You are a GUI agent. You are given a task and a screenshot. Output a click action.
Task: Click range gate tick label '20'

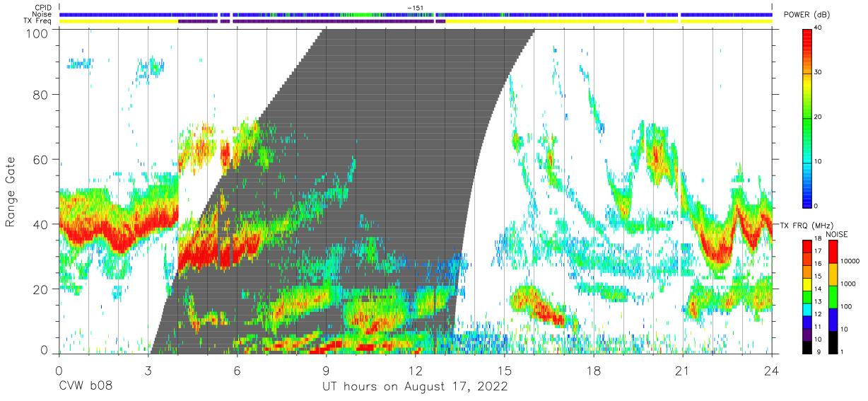coord(41,289)
